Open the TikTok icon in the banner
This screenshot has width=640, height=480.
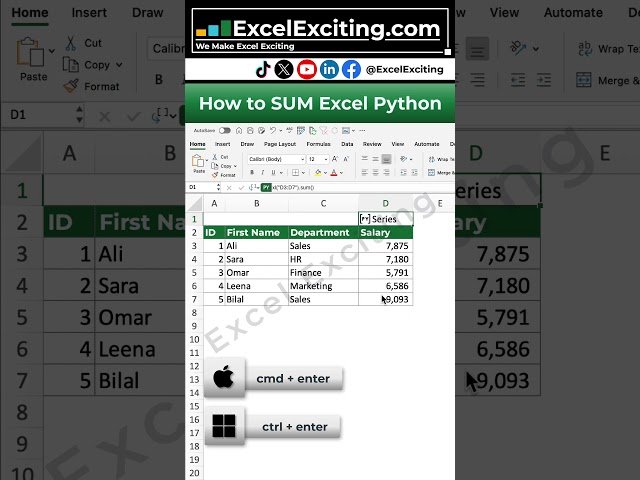263,69
